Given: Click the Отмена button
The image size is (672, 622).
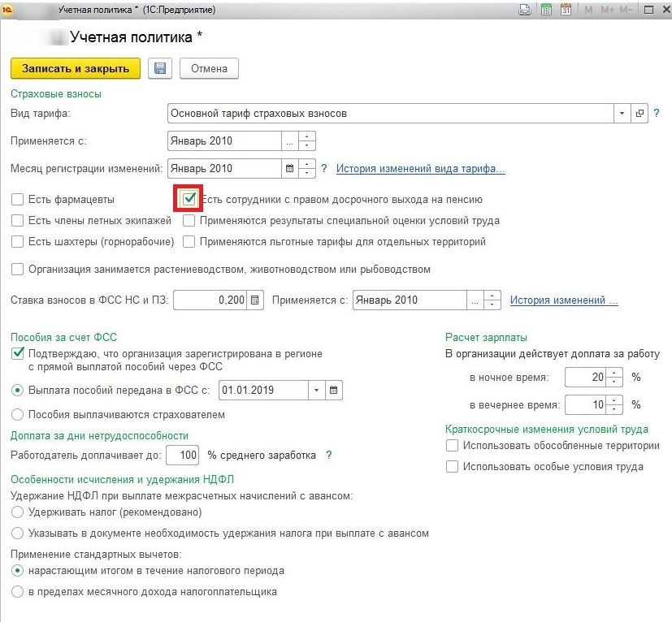Looking at the screenshot, I should click(209, 68).
